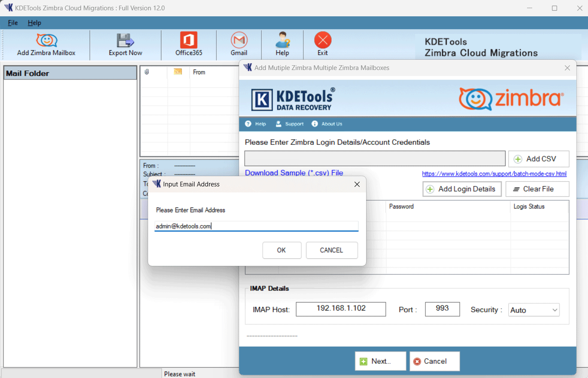Click the red X icon on Cancel button
This screenshot has width=588, height=378.
pyautogui.click(x=417, y=362)
